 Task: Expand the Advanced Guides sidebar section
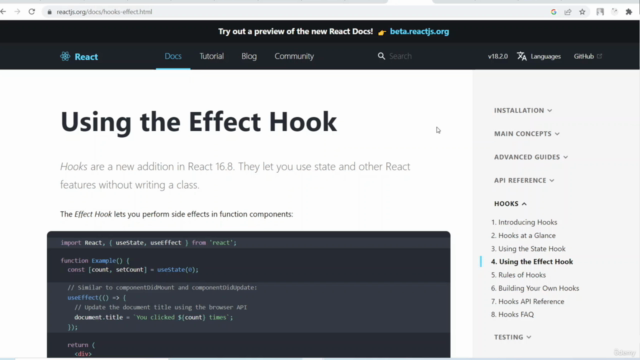pos(531,157)
